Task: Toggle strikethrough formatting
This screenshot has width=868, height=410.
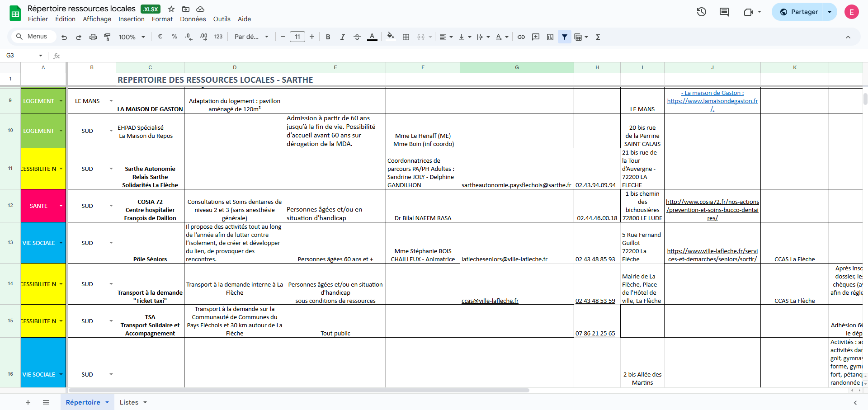Action: [357, 37]
